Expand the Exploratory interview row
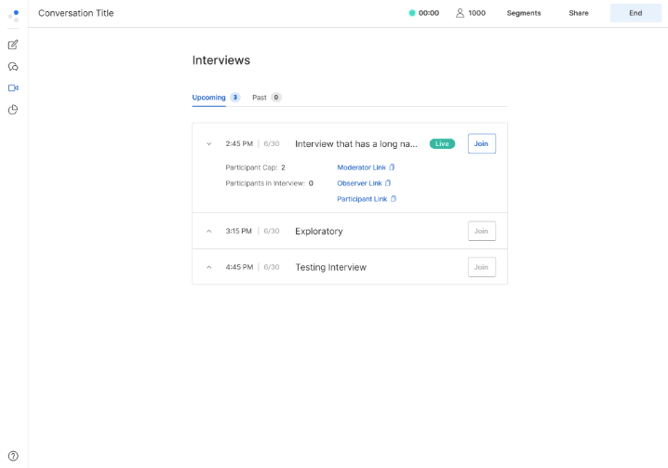 coord(209,231)
